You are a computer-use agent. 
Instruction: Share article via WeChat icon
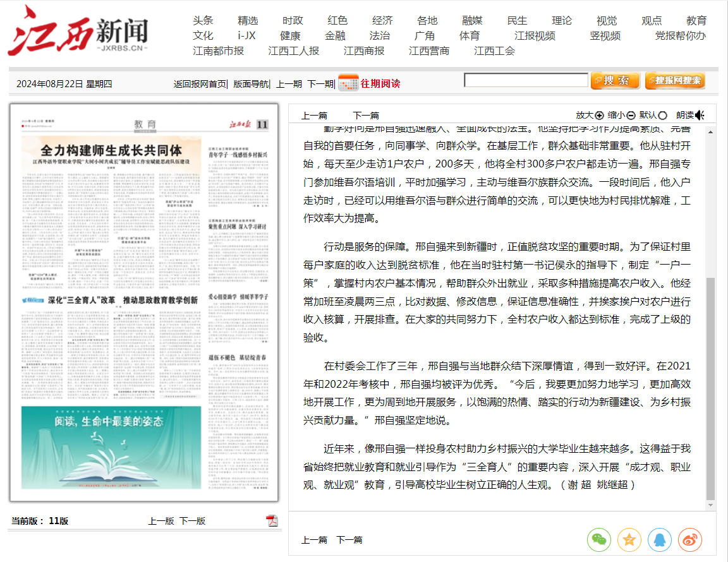point(598,540)
